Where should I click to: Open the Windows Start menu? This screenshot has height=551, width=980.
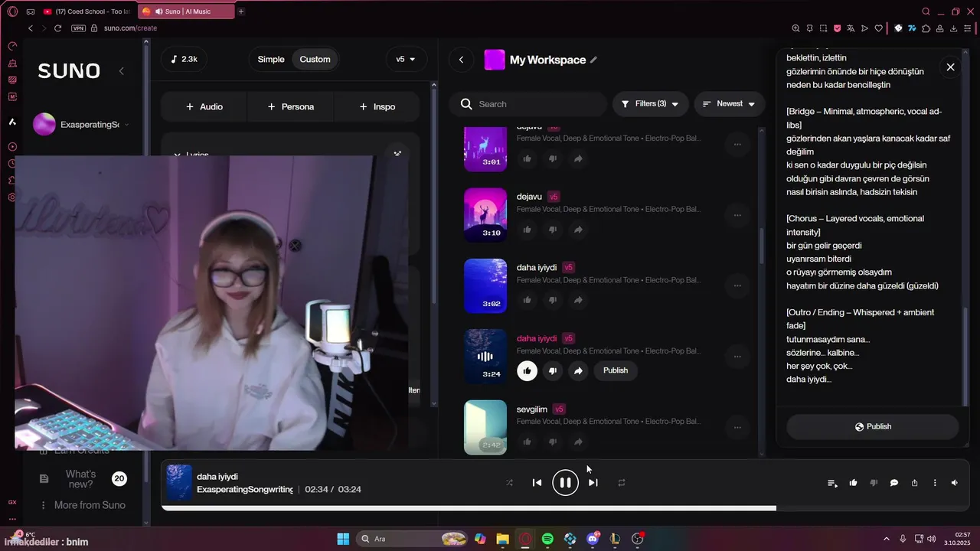click(343, 539)
